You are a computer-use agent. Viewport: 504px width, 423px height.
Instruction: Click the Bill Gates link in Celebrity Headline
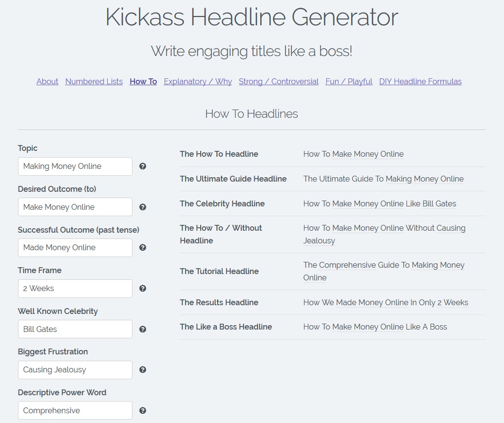(x=441, y=203)
